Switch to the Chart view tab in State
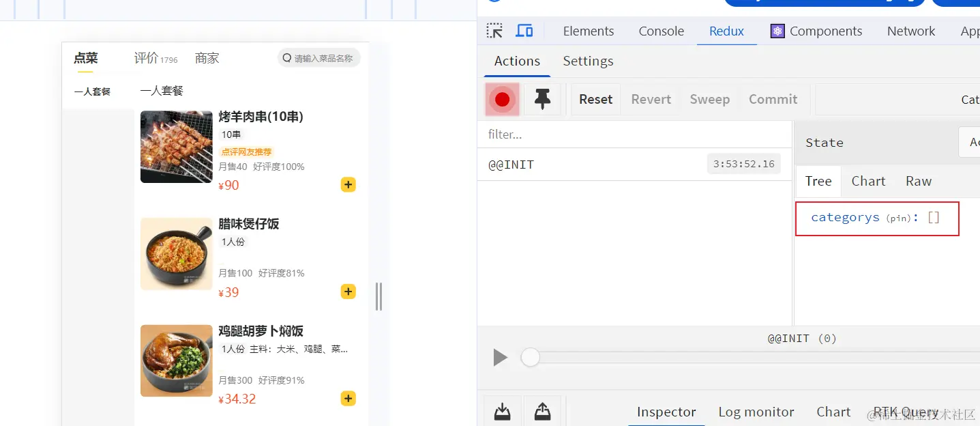The image size is (980, 426). pyautogui.click(x=868, y=181)
